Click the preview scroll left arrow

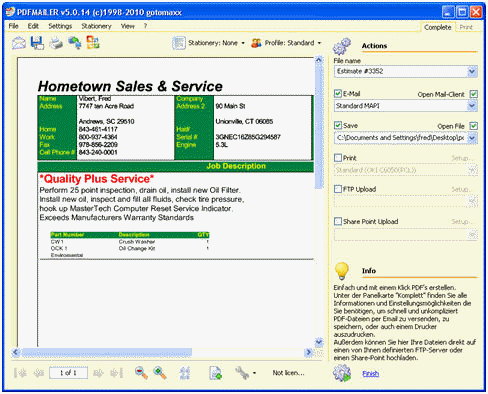coord(16,352)
